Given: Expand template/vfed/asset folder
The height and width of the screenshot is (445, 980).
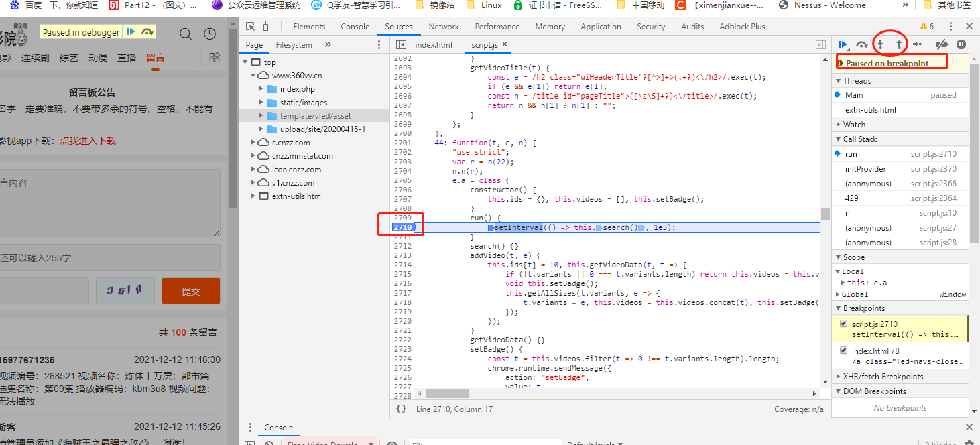Looking at the screenshot, I should pos(261,116).
